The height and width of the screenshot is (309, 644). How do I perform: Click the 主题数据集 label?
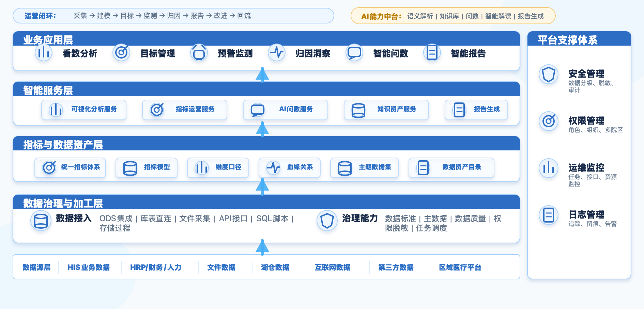click(375, 167)
